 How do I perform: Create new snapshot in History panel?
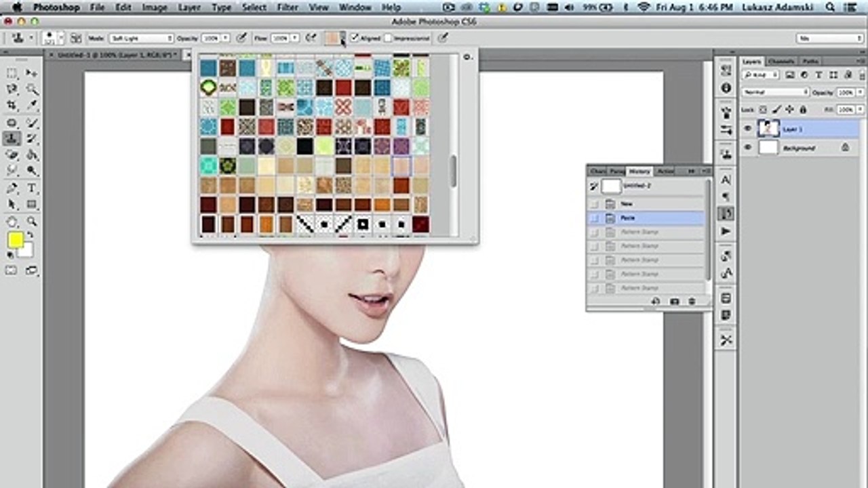(x=674, y=301)
